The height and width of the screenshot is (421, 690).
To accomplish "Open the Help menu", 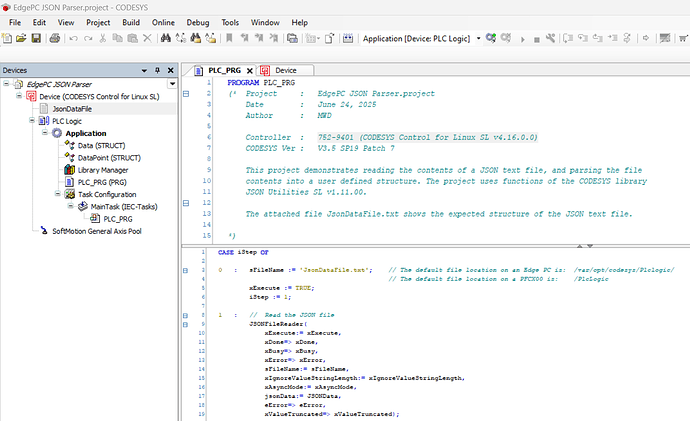I will click(x=300, y=22).
